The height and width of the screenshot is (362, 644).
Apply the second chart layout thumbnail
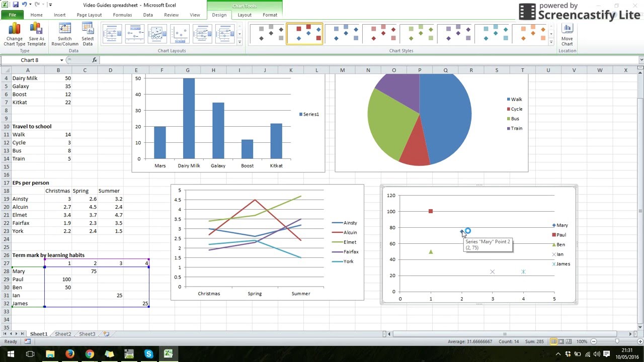(x=135, y=34)
